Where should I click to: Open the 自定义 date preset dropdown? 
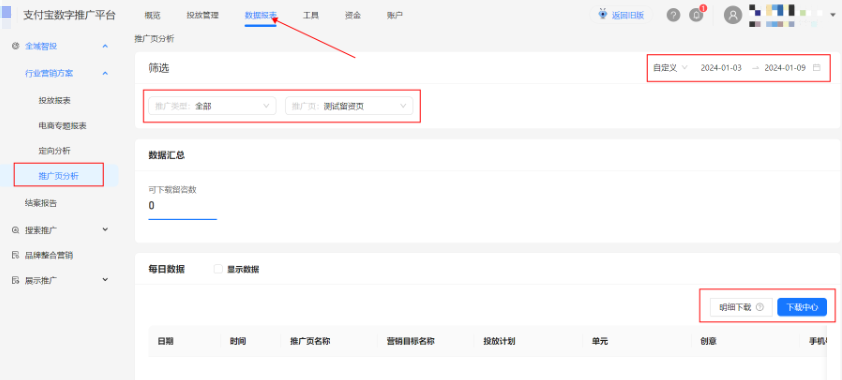670,68
